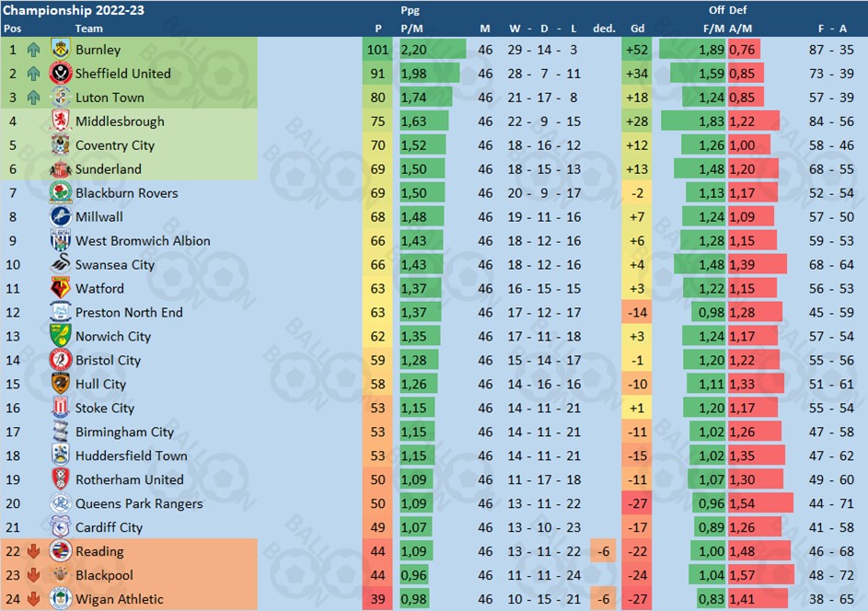Screen dimensions: 868x611
Task: Select the Swansea City swan logo
Action: [61, 264]
